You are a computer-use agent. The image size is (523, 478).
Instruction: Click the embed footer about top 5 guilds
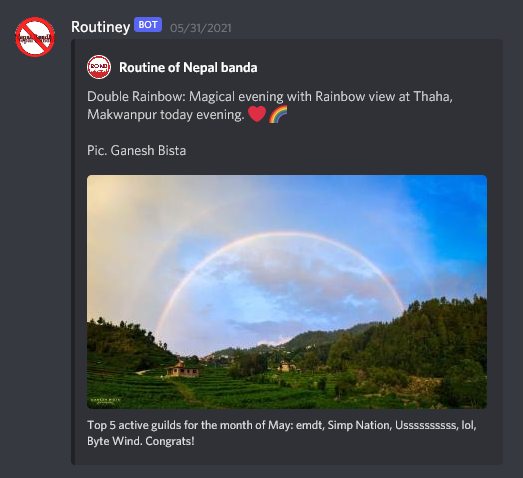pyautogui.click(x=282, y=433)
